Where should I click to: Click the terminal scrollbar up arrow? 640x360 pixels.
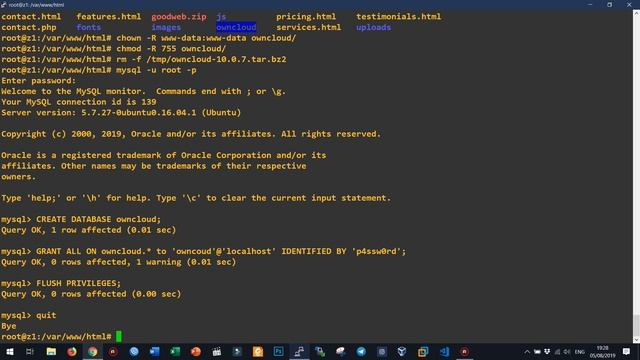636,13
